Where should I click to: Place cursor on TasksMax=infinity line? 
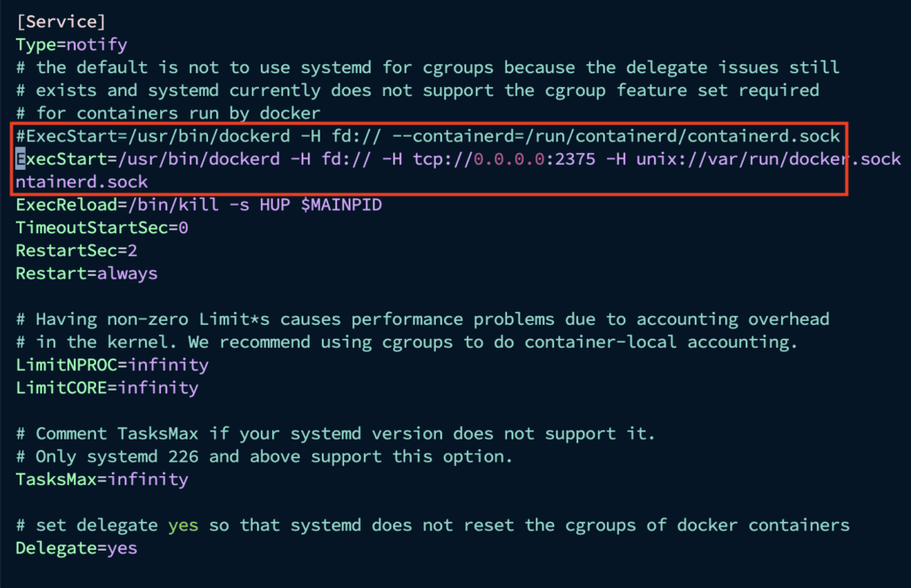101,479
